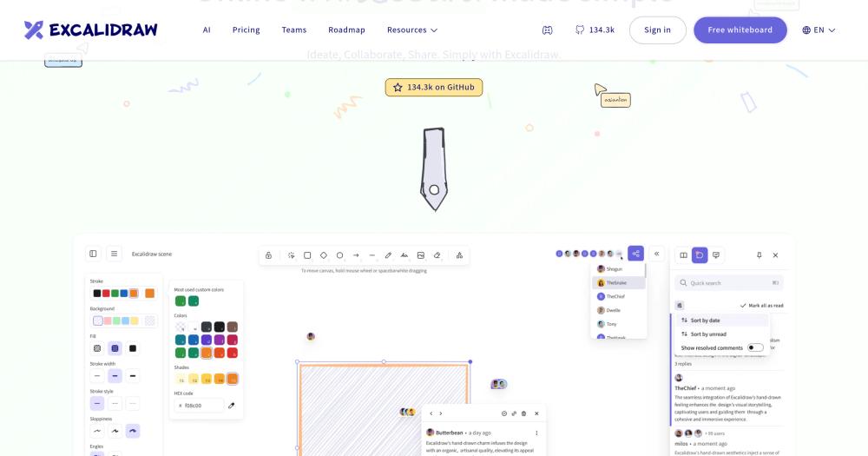Pick the pink swatch in the Background row

click(108, 321)
